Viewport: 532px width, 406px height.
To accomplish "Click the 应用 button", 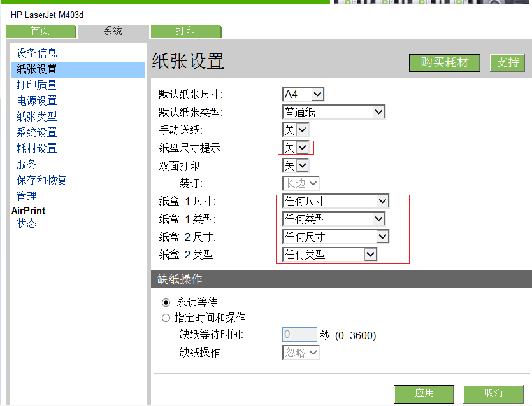I will (424, 393).
